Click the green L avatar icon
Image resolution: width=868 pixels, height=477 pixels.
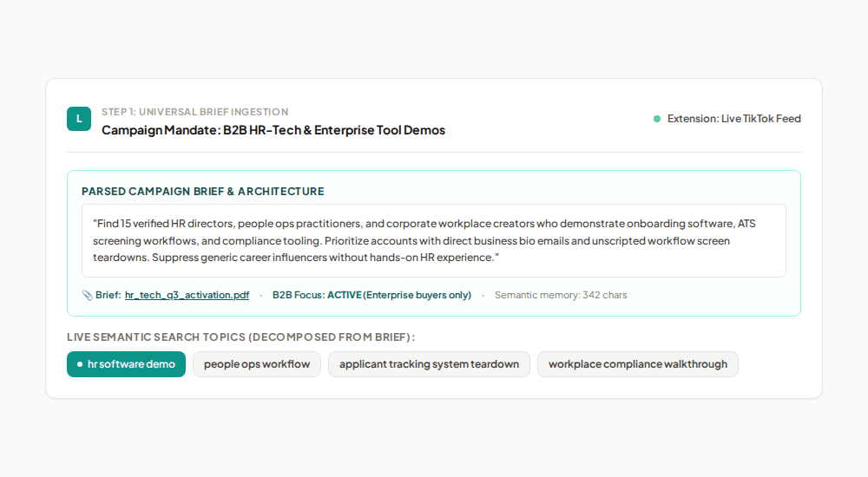tap(79, 119)
